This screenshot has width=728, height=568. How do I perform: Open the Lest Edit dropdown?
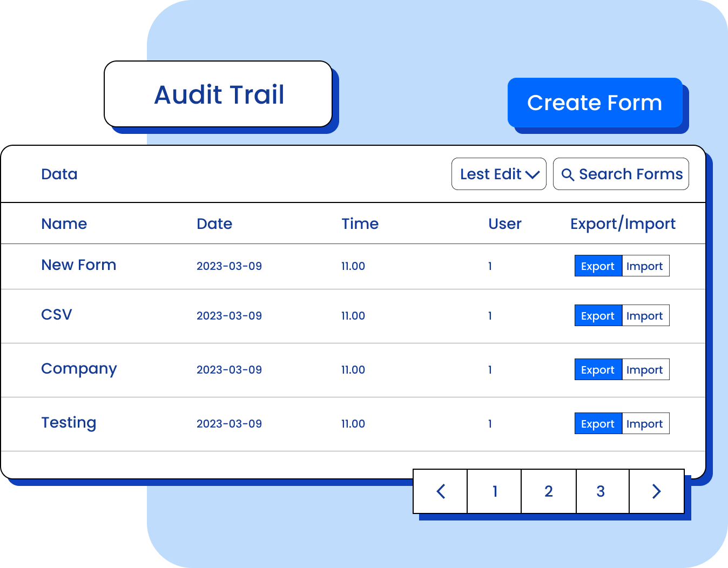pos(499,174)
